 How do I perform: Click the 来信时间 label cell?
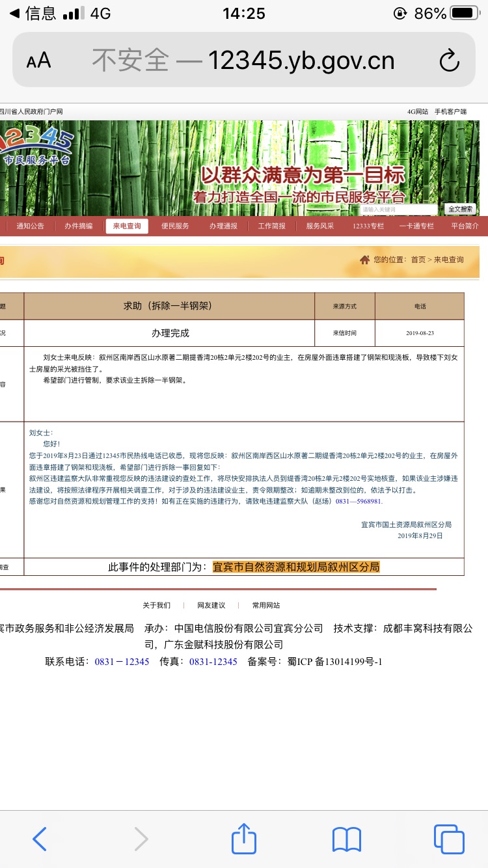(x=345, y=333)
